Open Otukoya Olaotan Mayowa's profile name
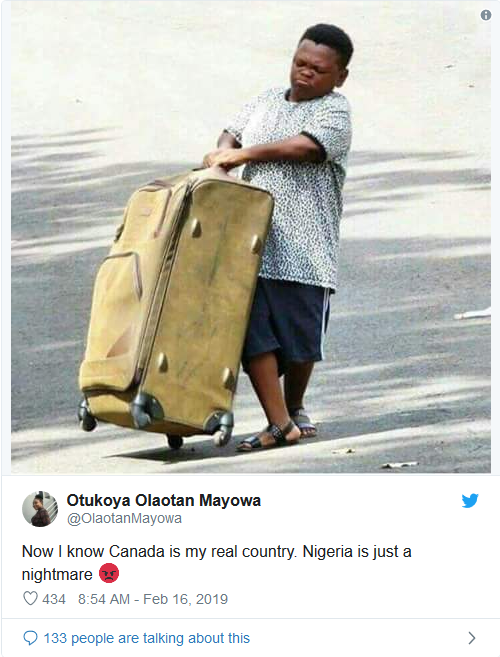 pyautogui.click(x=163, y=500)
